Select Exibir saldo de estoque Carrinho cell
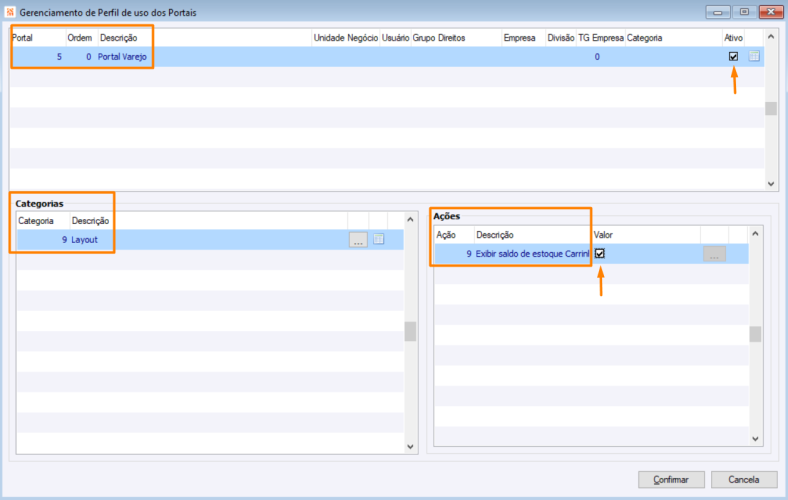Viewport: 788px width, 500px height. pyautogui.click(x=532, y=254)
